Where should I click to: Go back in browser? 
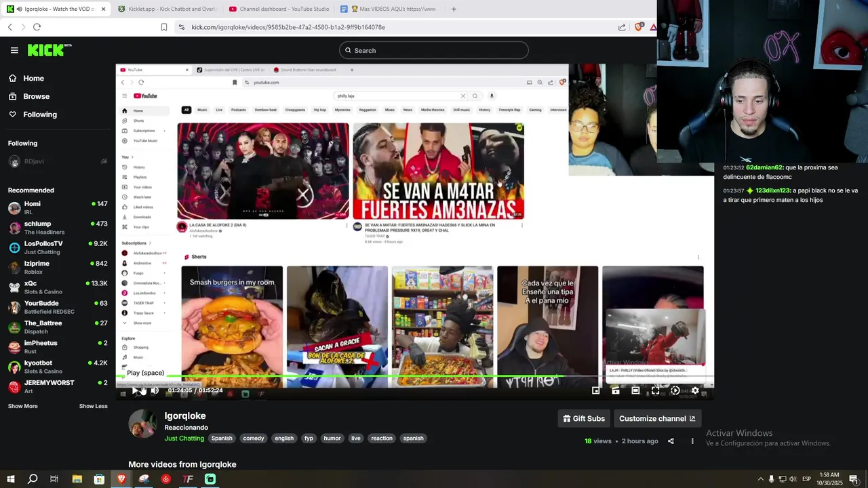10,27
